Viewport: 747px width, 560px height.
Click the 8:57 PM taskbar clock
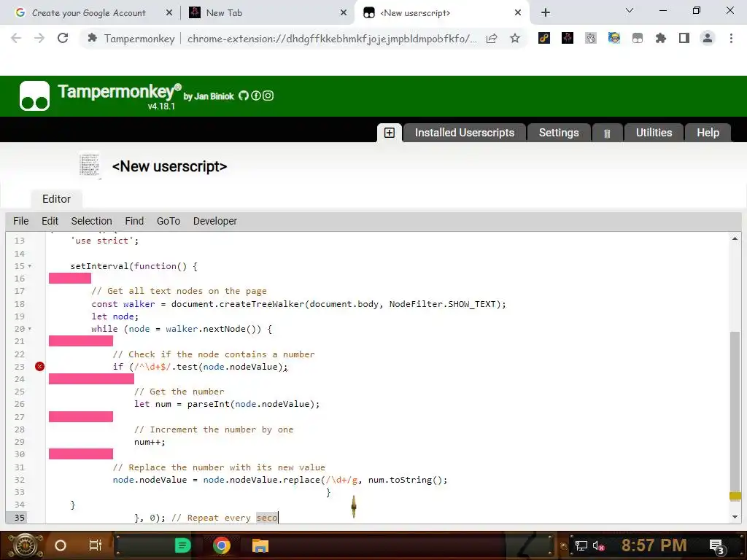coord(654,545)
